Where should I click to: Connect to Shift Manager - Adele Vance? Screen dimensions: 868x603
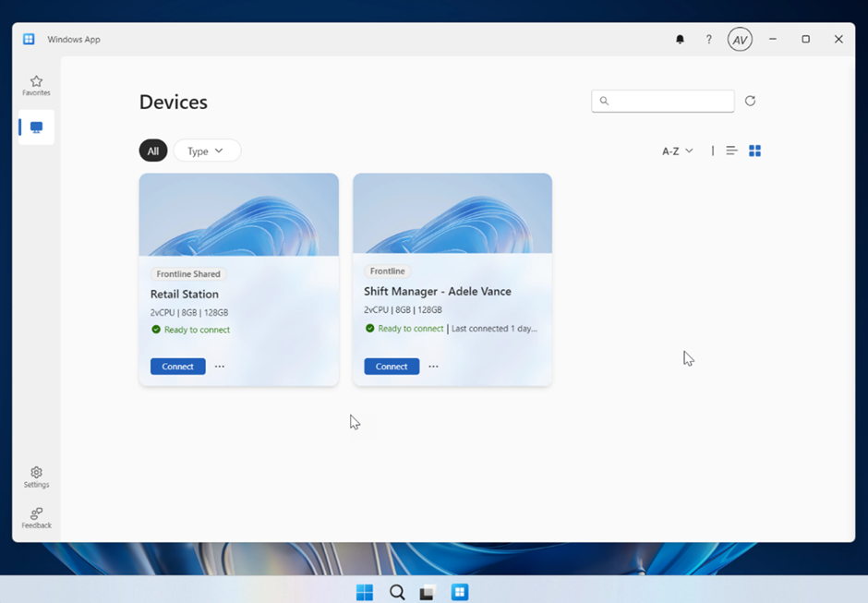[x=392, y=367]
